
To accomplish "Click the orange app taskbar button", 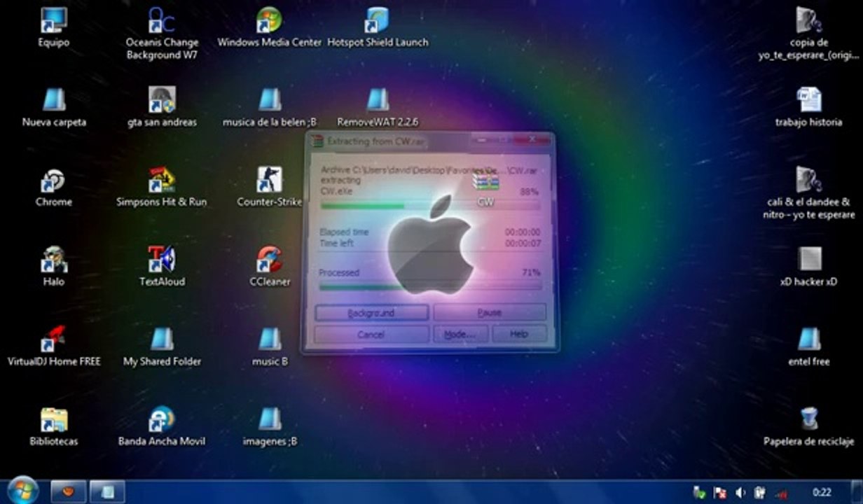I will click(68, 491).
